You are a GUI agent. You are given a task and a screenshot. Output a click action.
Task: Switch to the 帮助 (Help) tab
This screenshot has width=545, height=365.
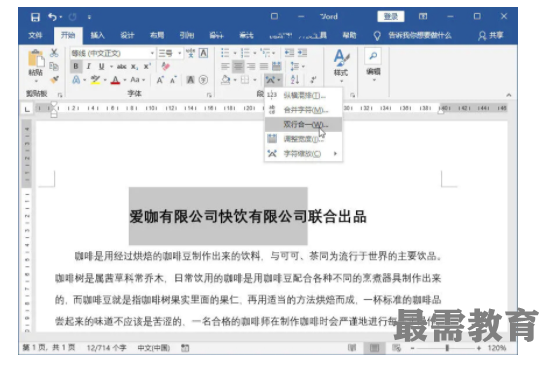coord(349,35)
